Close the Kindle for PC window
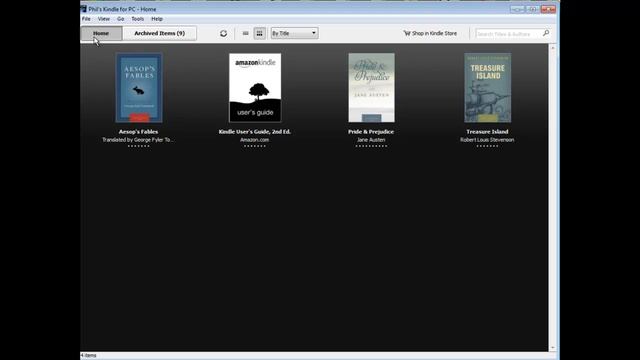The height and width of the screenshot is (360, 640). 548,9
